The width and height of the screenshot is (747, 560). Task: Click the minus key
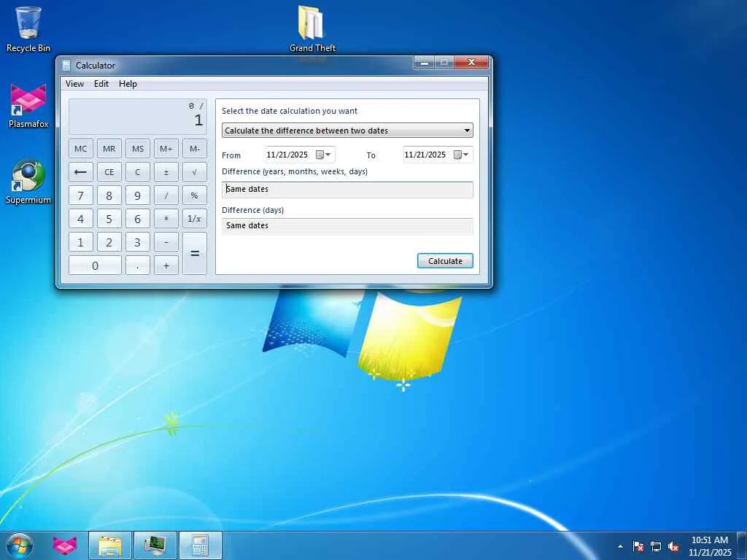point(166,242)
